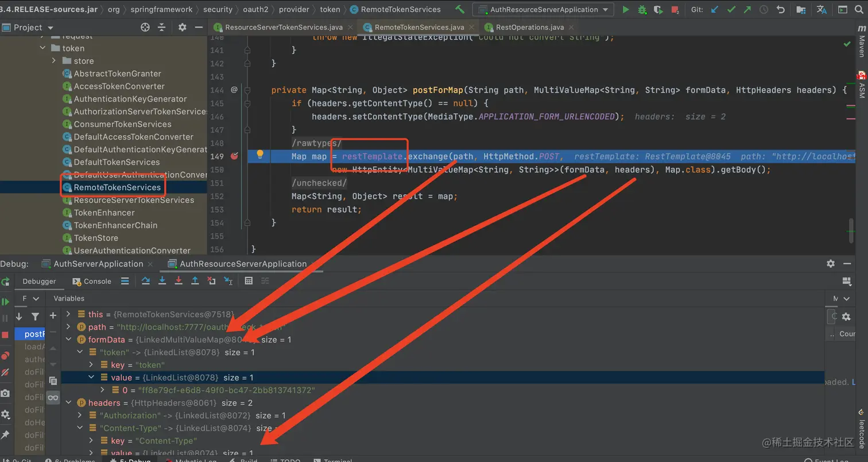The height and width of the screenshot is (462, 868).
Task: Select AbstractTokenGranter class in tree
Action: (x=117, y=74)
